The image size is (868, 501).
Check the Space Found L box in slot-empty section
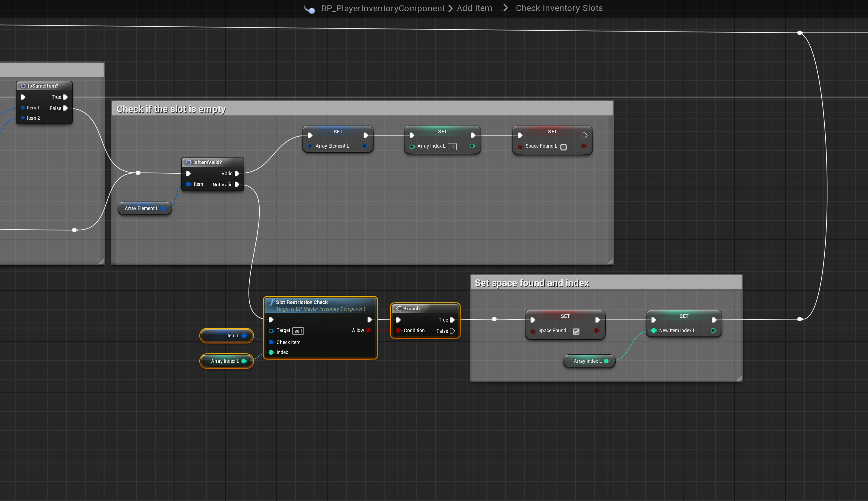coord(563,147)
